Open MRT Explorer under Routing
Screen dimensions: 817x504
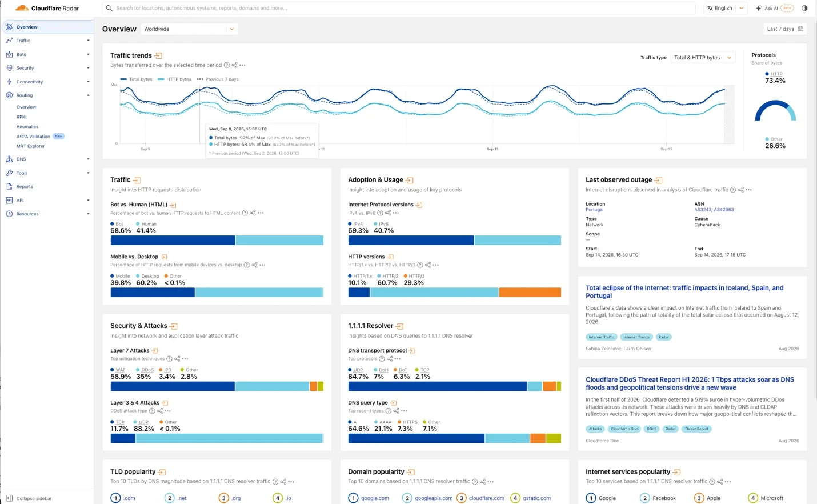pos(30,146)
